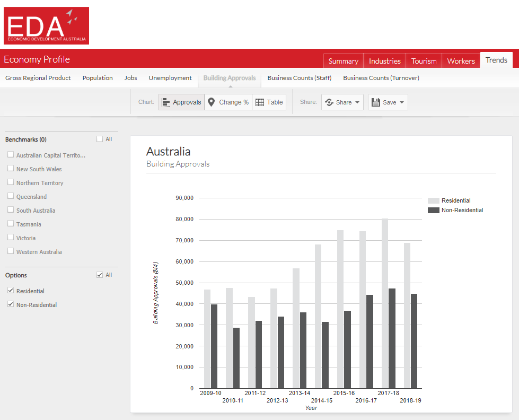The width and height of the screenshot is (519, 420).
Task: Click the Economy Profile heading
Action: [37, 59]
